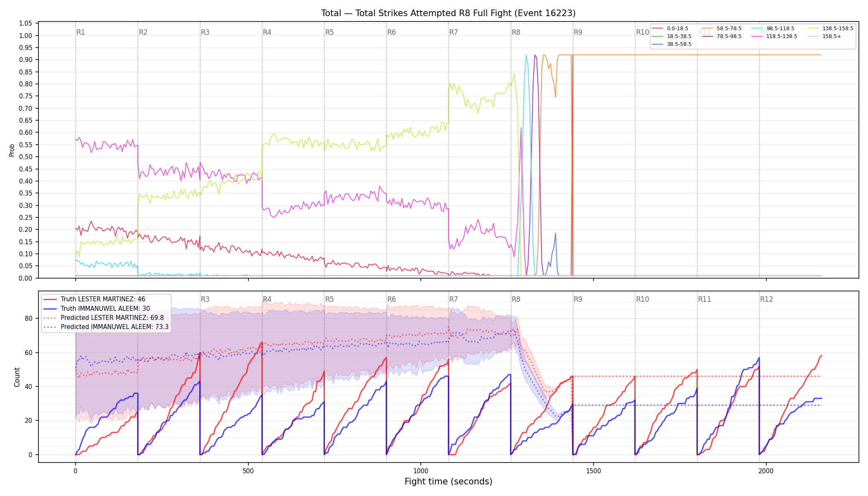Click the 'Count' y-axis label
This screenshot has height=496, width=868.
(x=17, y=377)
